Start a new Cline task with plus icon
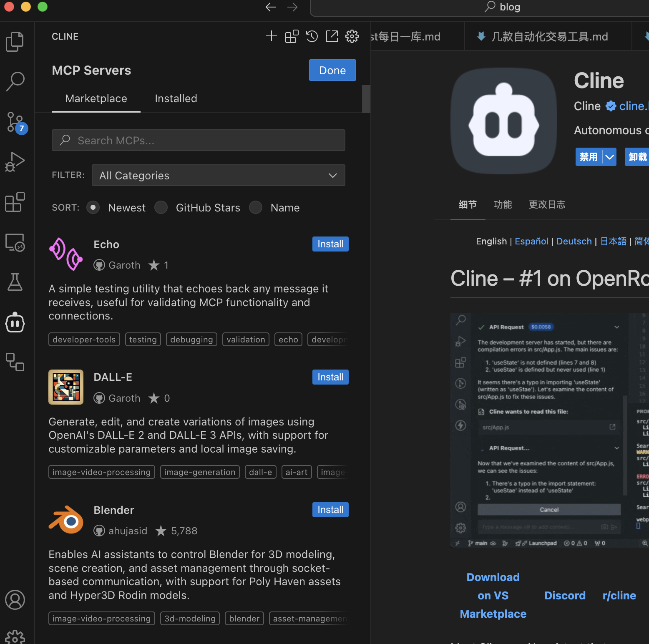Screen dimensions: 649x644 (271, 36)
